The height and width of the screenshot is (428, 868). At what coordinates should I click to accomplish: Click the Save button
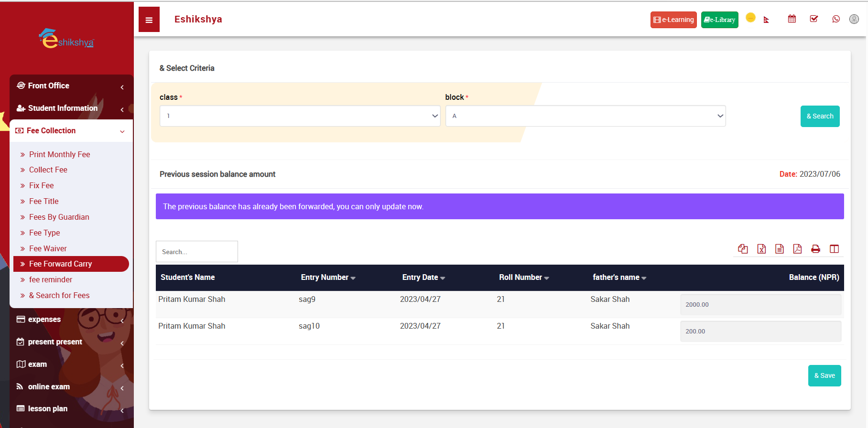click(825, 376)
